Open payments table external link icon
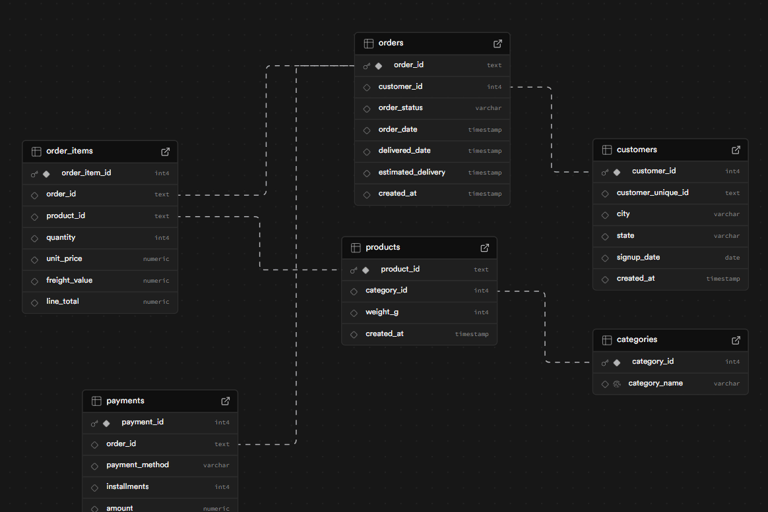 [x=225, y=401]
